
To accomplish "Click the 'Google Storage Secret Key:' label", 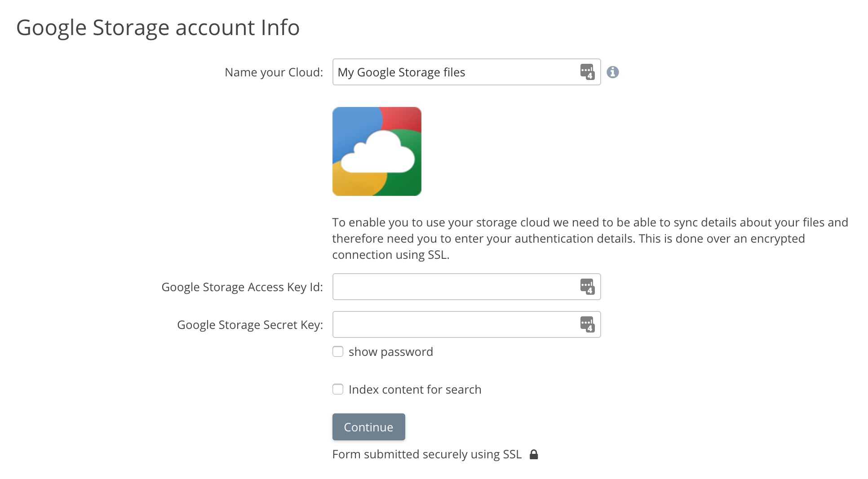I will coord(250,325).
